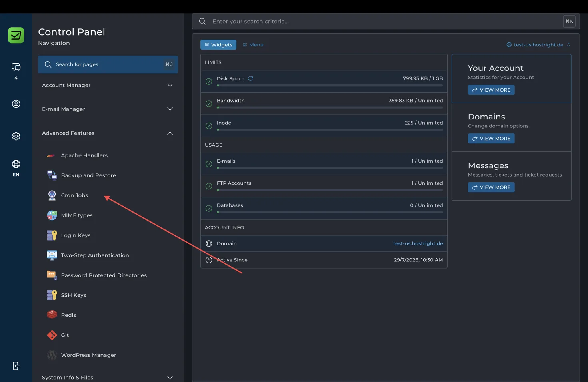Click the SSH Keys icon

tap(52, 295)
